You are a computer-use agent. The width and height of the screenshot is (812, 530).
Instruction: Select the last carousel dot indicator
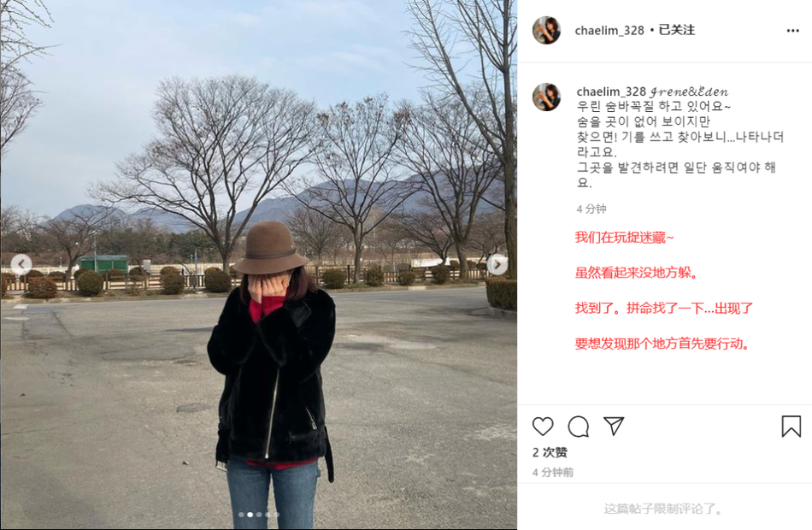(277, 515)
